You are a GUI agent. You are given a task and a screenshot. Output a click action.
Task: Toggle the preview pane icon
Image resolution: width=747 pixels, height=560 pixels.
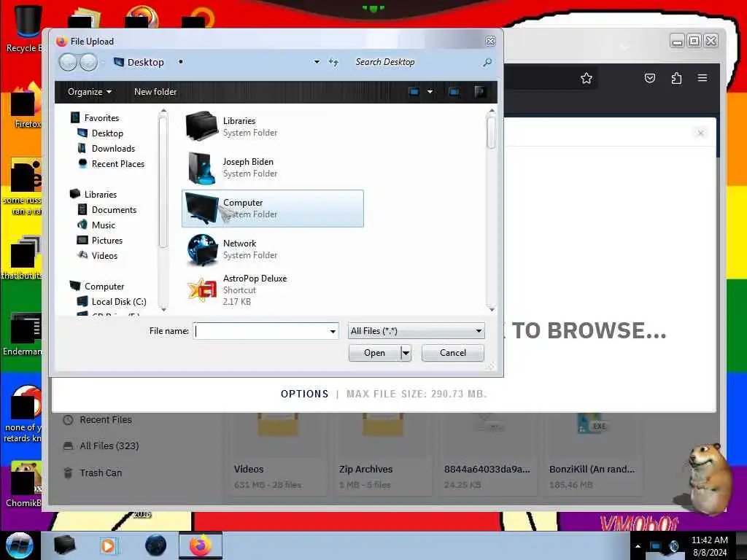point(454,91)
